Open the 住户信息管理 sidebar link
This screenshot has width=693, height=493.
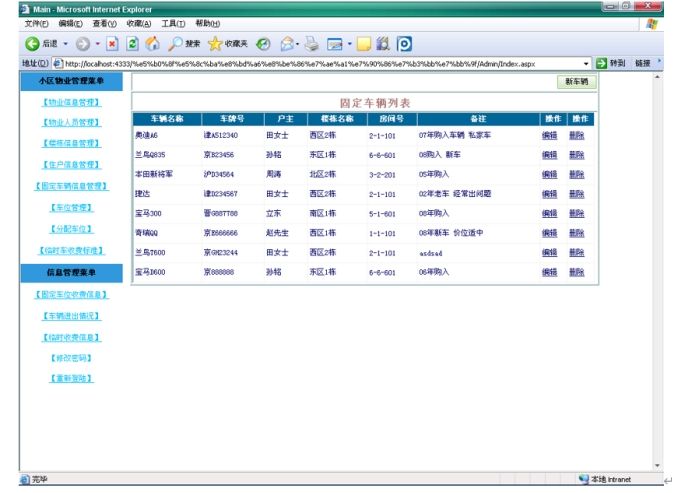[71, 165]
